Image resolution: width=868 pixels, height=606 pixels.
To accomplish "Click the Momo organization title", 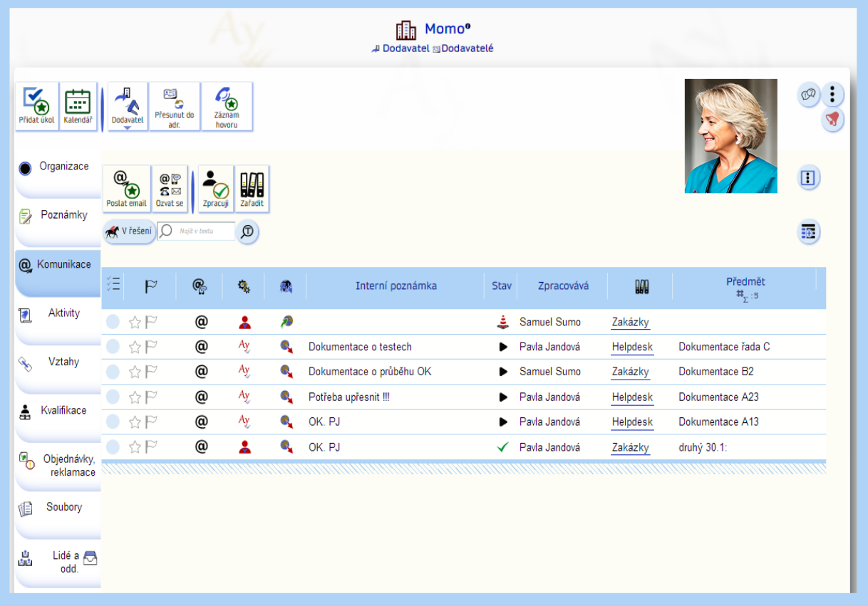I will [x=446, y=29].
